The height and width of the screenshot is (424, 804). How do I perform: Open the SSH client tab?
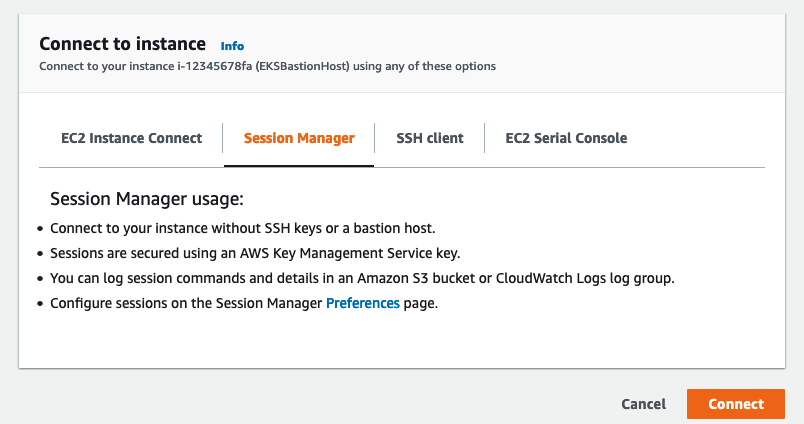tap(430, 138)
